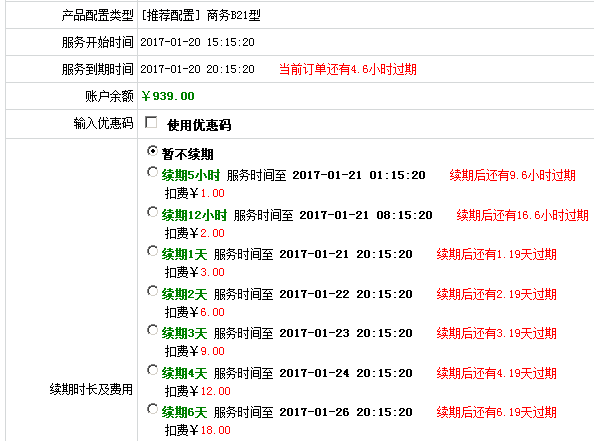594x441 pixels.
Task: Click the product type [推荐配置] 商务B21型
Action: click(x=200, y=16)
